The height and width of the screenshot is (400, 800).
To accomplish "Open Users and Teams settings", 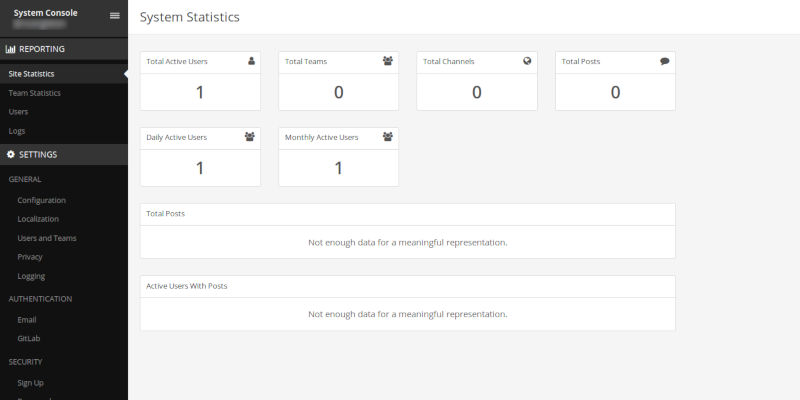I will pos(47,238).
